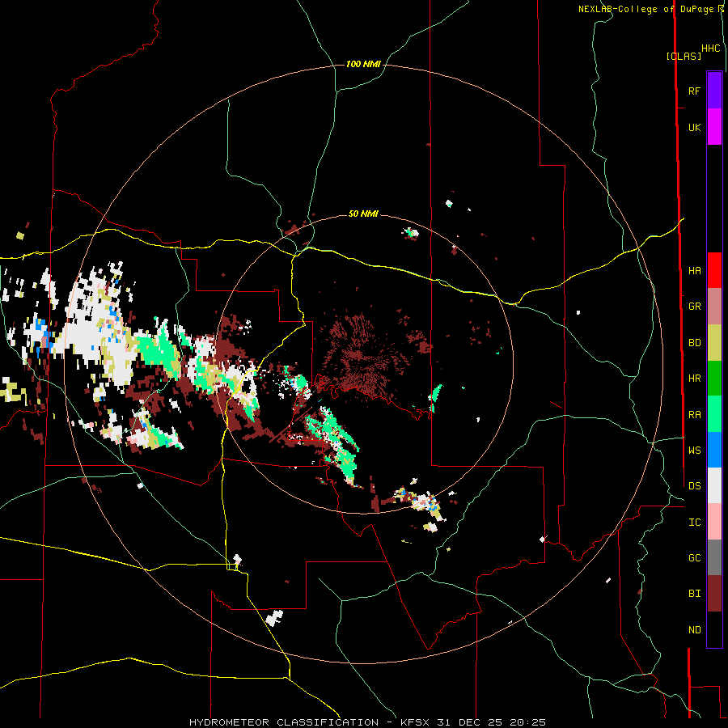Click the HHC product label
The image size is (728, 728).
[x=710, y=49]
